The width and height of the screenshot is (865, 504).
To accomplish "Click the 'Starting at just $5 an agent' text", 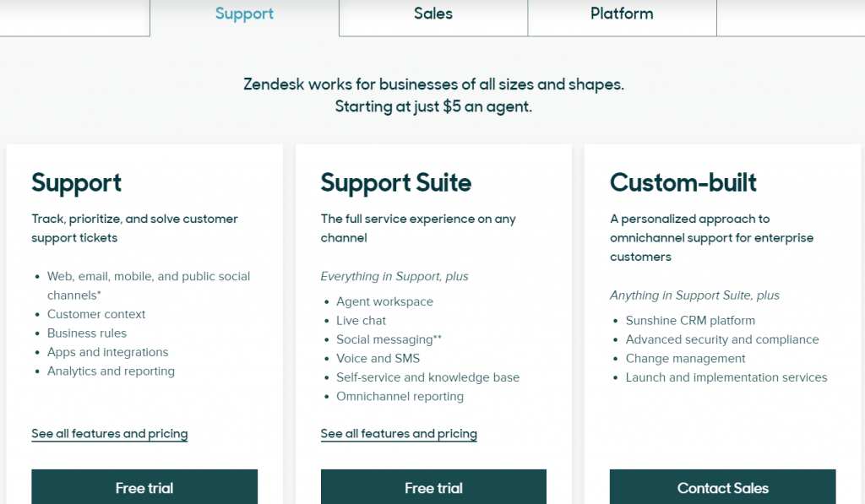I will pos(433,106).
